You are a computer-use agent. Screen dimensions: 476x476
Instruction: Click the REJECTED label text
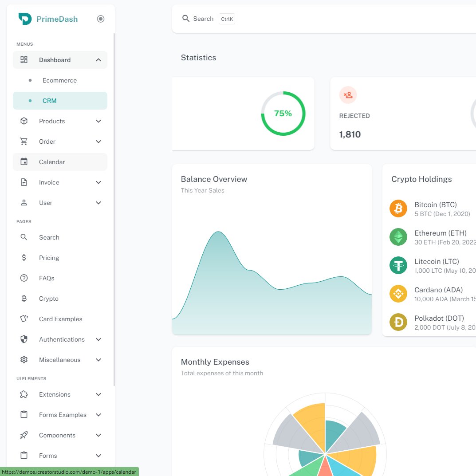[354, 116]
